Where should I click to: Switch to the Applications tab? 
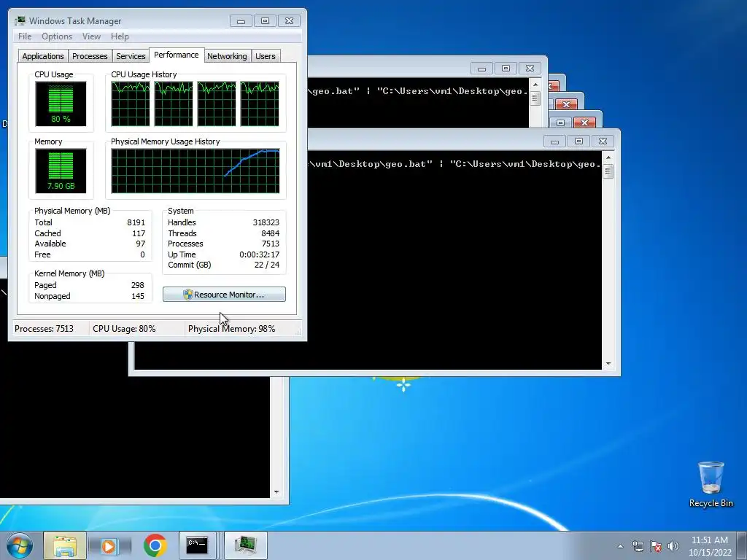(x=43, y=56)
